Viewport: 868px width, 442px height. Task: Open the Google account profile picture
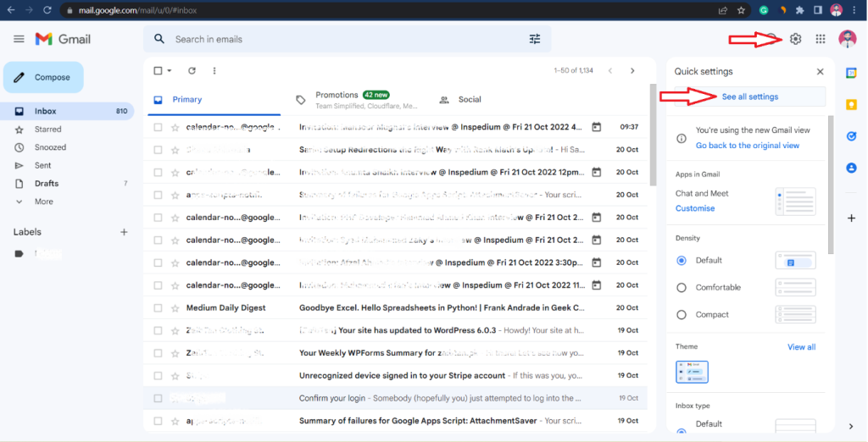point(848,39)
